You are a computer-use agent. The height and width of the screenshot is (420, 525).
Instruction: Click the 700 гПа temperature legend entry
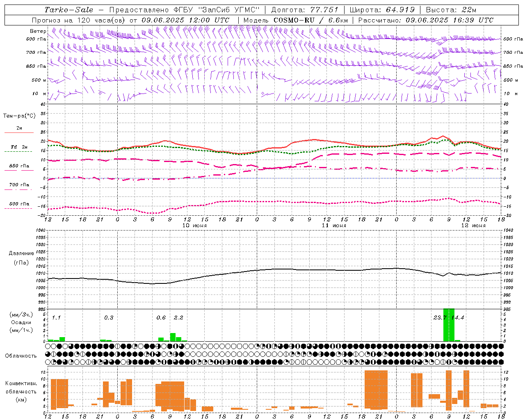(19, 185)
